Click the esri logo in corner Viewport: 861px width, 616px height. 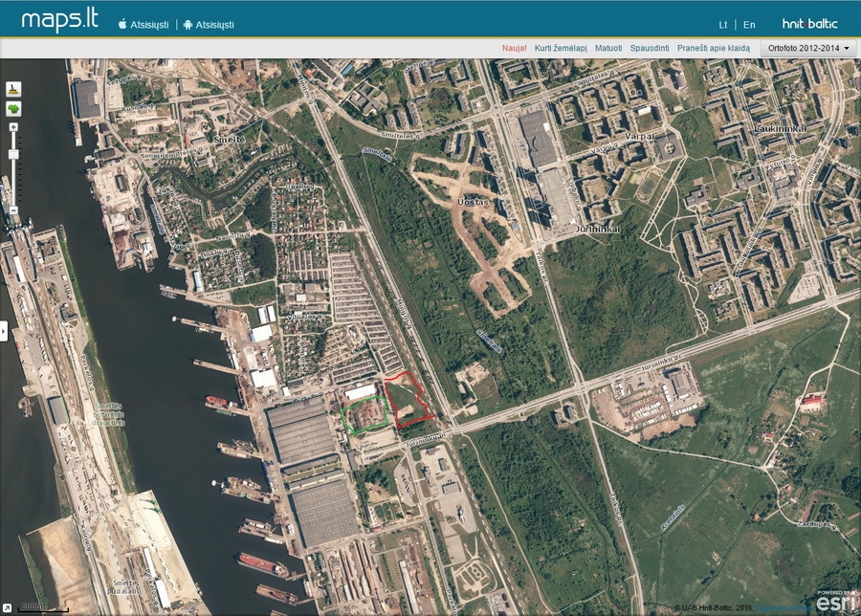[835, 602]
